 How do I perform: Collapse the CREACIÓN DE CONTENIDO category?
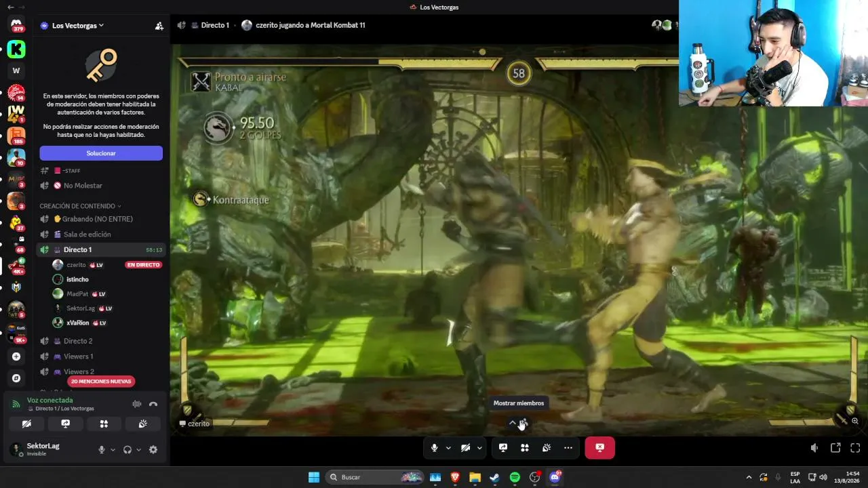coord(80,206)
